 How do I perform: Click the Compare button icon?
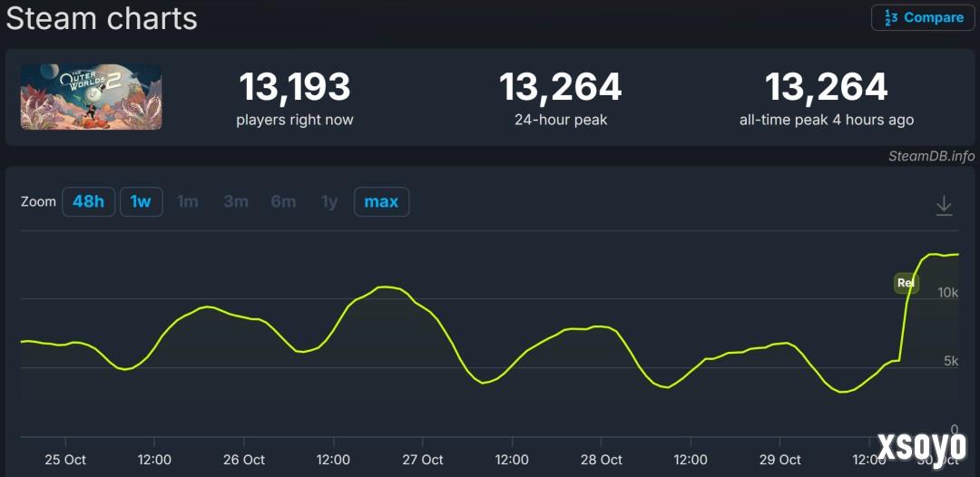(891, 18)
